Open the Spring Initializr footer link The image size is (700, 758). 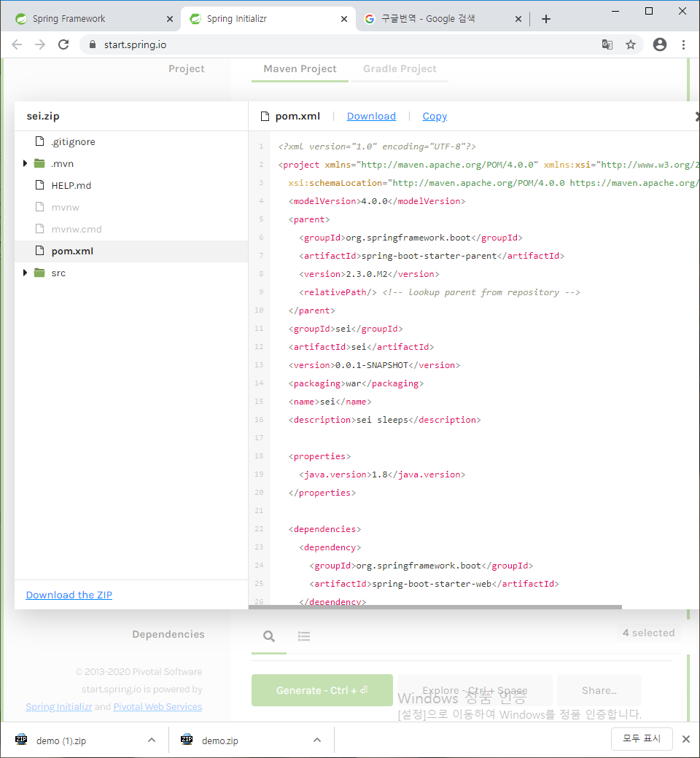click(59, 706)
